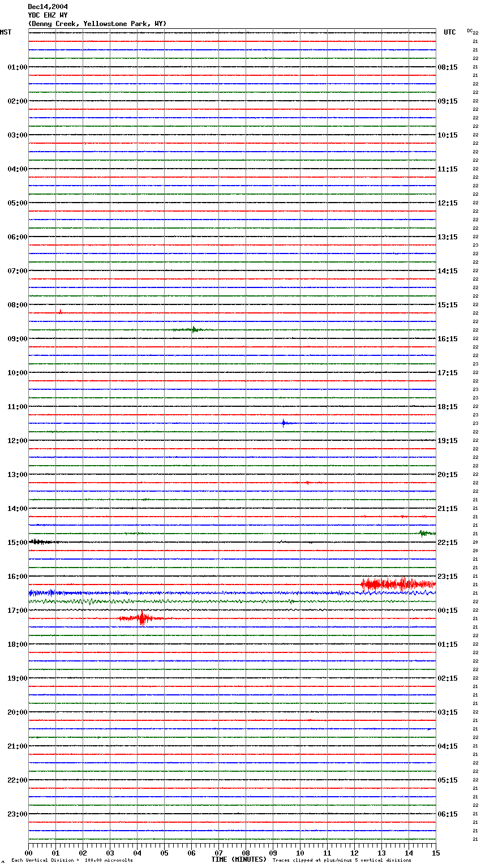Click the 10:15 UTC time label
This screenshot has height=868, width=481.
tap(448, 135)
